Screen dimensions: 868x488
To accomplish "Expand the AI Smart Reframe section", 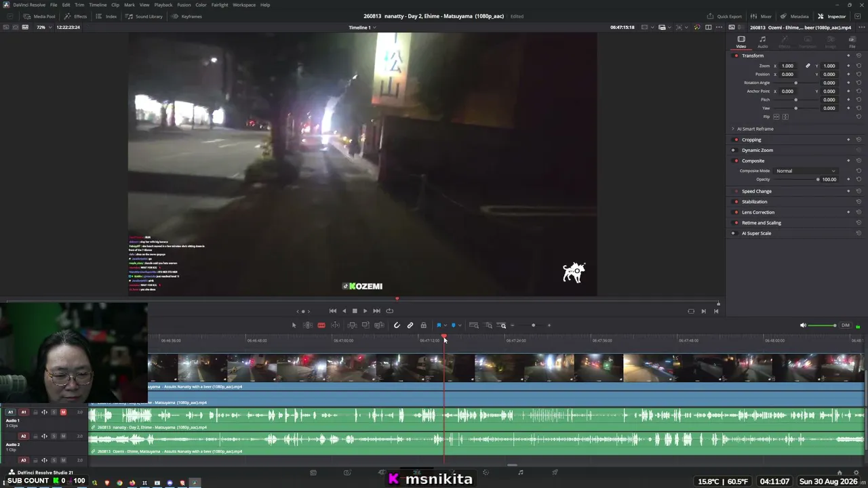I will pyautogui.click(x=733, y=129).
